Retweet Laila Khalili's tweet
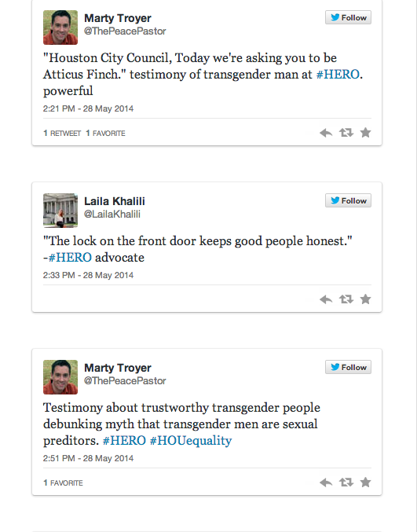Image resolution: width=417 pixels, height=532 pixels. (346, 299)
